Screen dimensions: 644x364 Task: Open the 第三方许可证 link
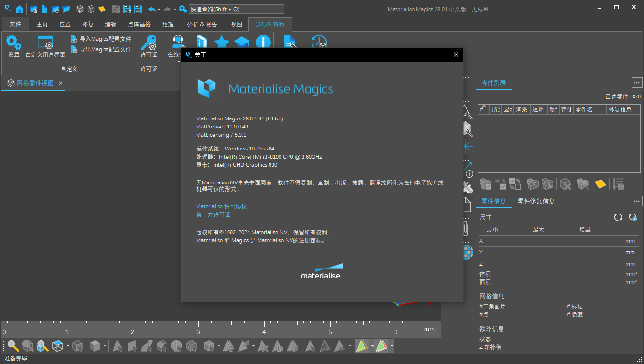pos(213,214)
